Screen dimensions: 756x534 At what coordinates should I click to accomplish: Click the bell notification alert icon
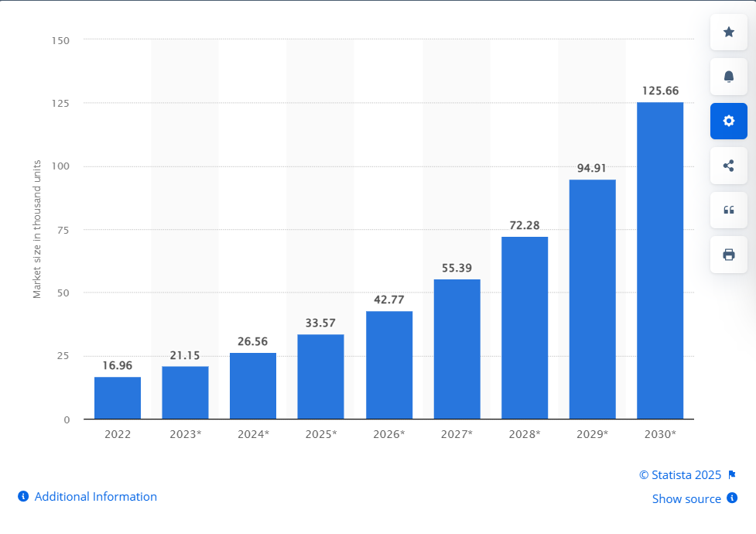728,76
